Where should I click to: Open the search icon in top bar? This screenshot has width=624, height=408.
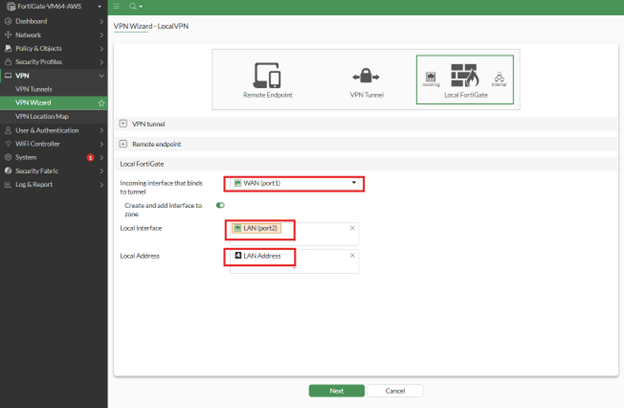point(135,6)
